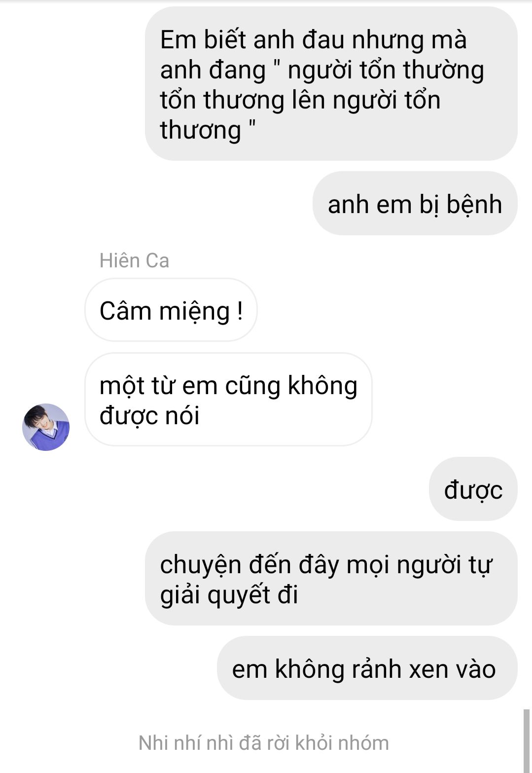Select the 'em không rảnh xen vào' bubble

tap(367, 668)
